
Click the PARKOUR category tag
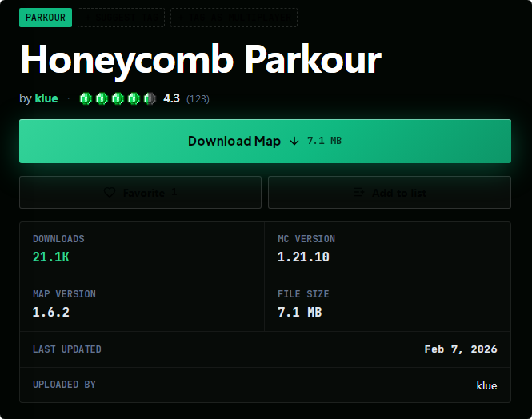click(46, 18)
